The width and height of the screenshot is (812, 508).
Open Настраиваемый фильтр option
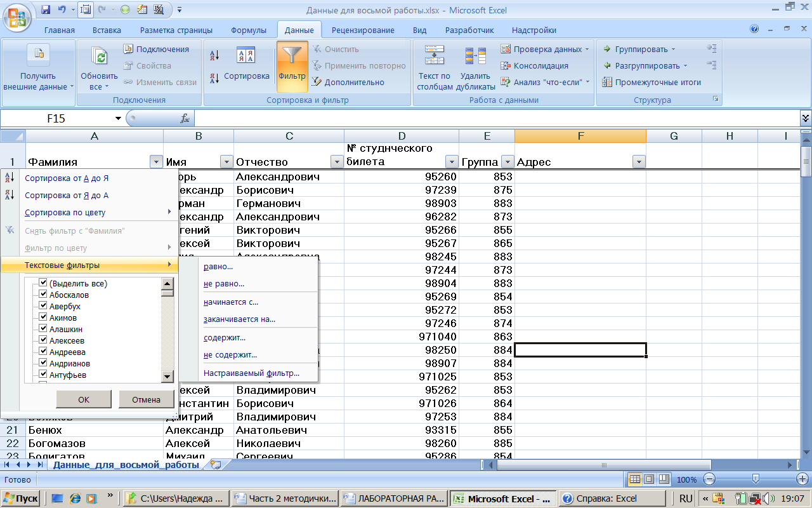(x=252, y=373)
